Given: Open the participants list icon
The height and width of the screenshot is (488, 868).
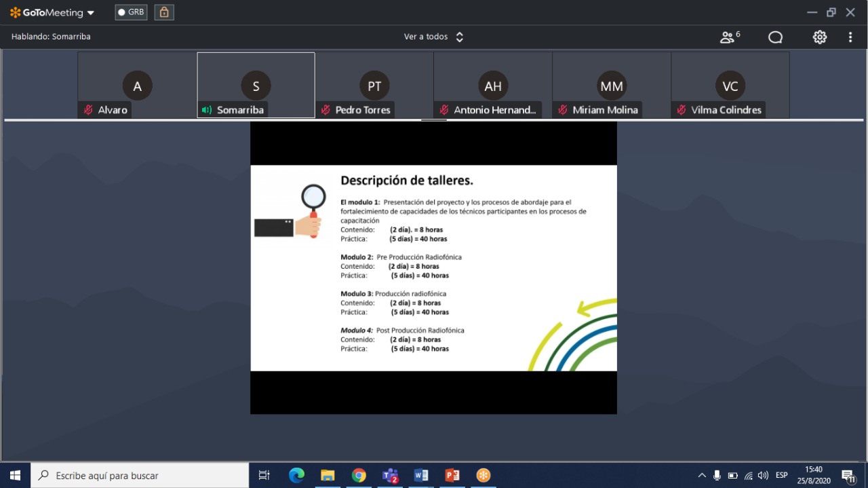Looking at the screenshot, I should [x=729, y=37].
